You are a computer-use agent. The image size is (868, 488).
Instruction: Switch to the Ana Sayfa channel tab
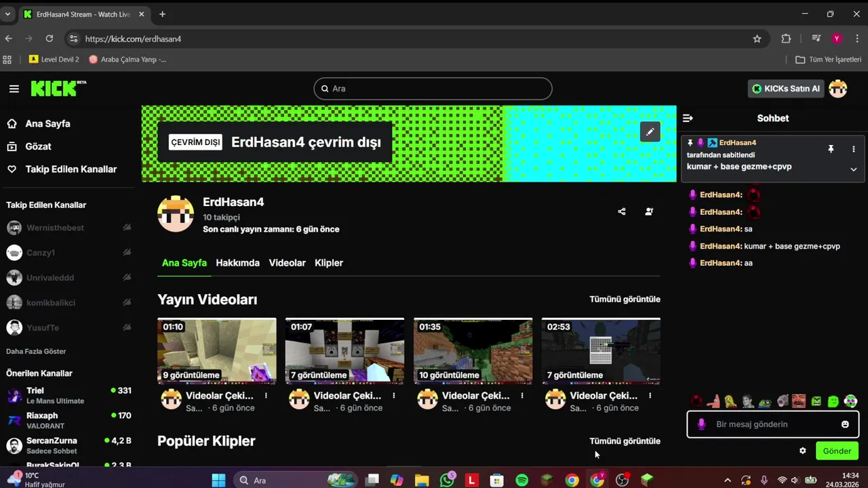click(184, 263)
